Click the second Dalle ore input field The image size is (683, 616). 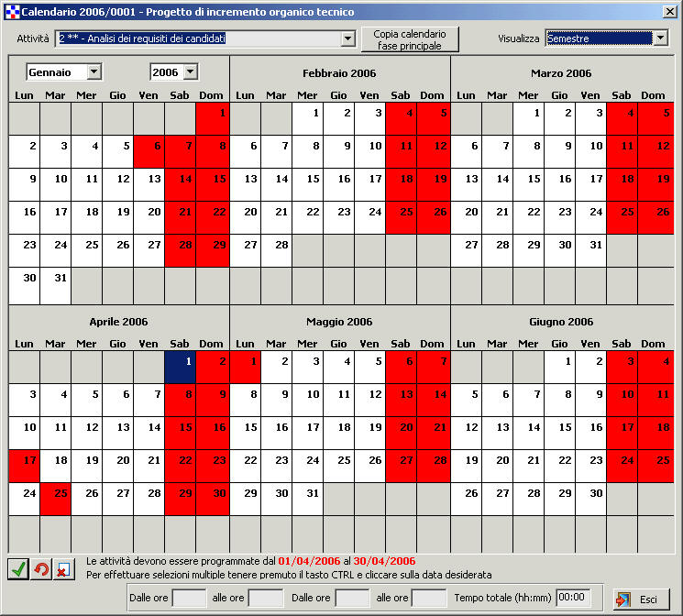tap(353, 599)
